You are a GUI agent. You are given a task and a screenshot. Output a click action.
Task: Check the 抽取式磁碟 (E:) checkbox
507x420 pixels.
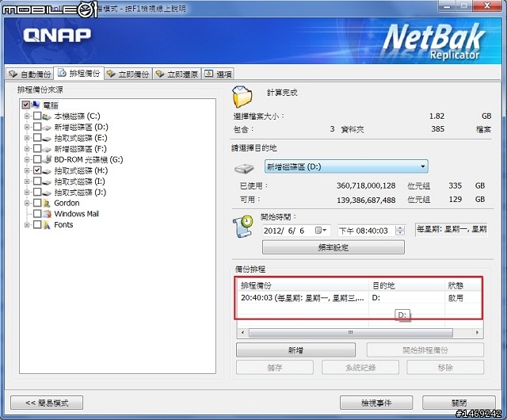37,138
